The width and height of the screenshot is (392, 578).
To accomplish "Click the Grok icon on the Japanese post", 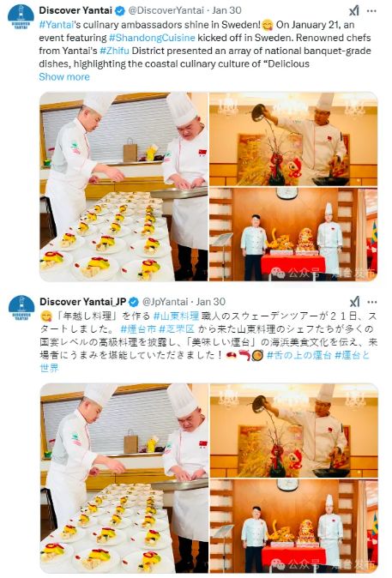I will pyautogui.click(x=354, y=302).
